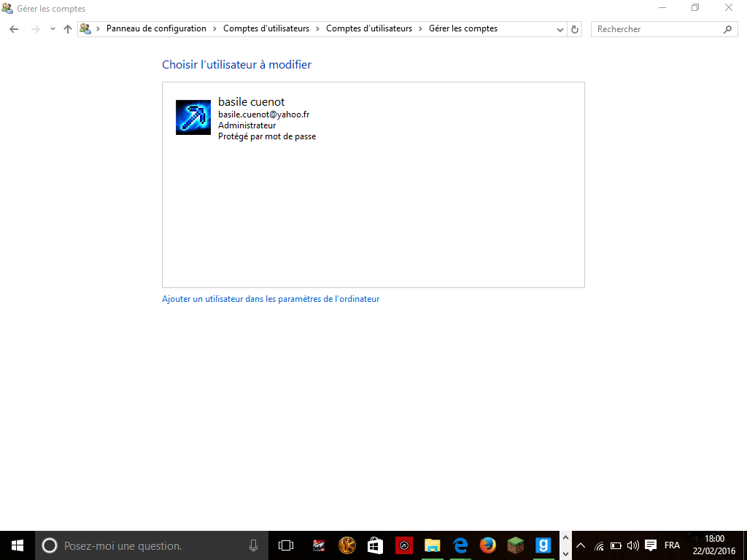Image resolution: width=747 pixels, height=560 pixels.
Task: Click Ajouter un utilisateur dans les paramètres link
Action: point(271,299)
